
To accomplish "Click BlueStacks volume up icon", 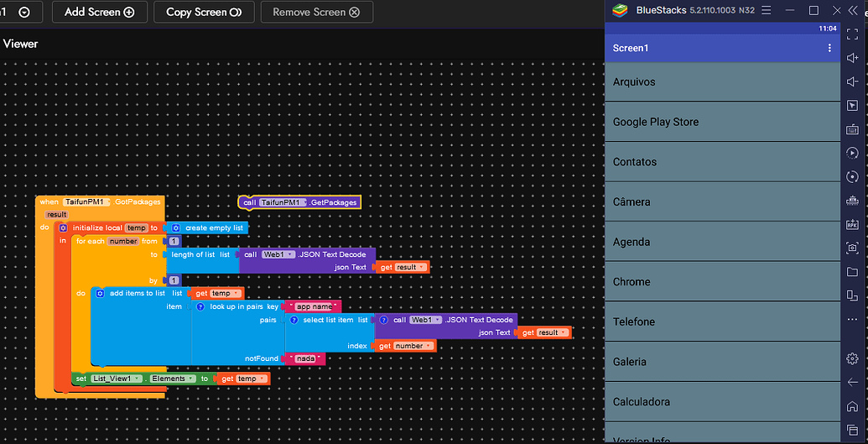I will 853,58.
